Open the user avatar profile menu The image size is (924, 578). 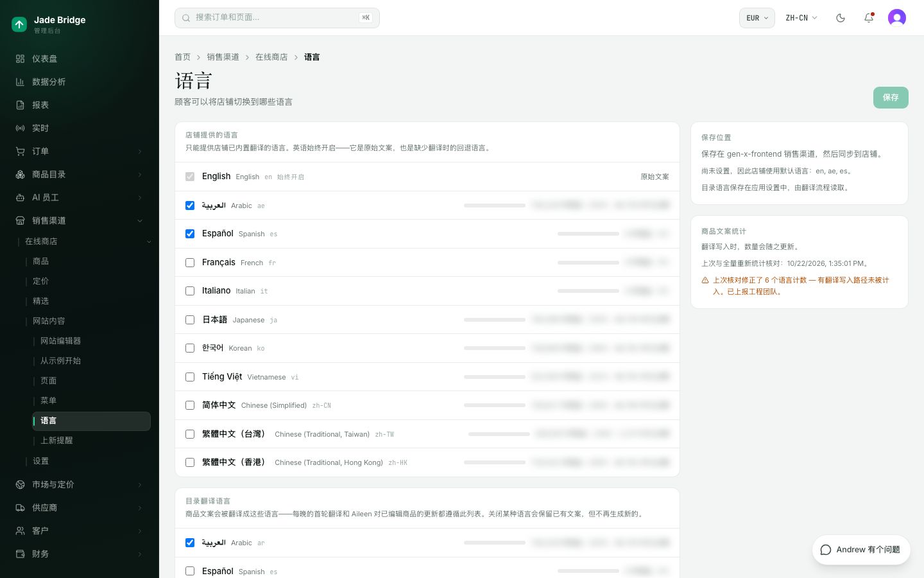pos(897,18)
